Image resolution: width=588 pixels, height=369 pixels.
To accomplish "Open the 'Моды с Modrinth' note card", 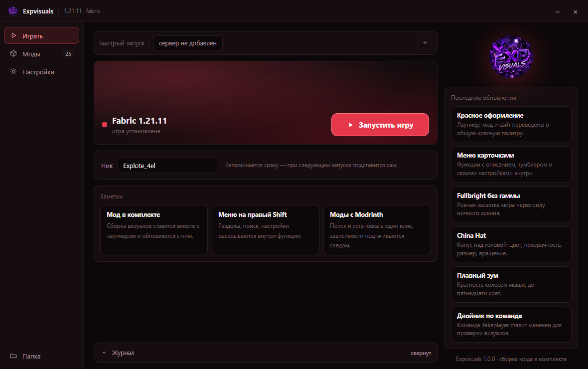I will [377, 230].
